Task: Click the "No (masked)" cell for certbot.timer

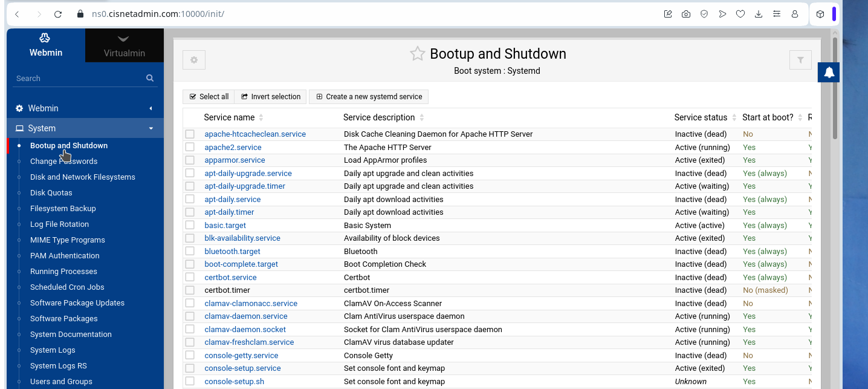Action: coord(765,290)
